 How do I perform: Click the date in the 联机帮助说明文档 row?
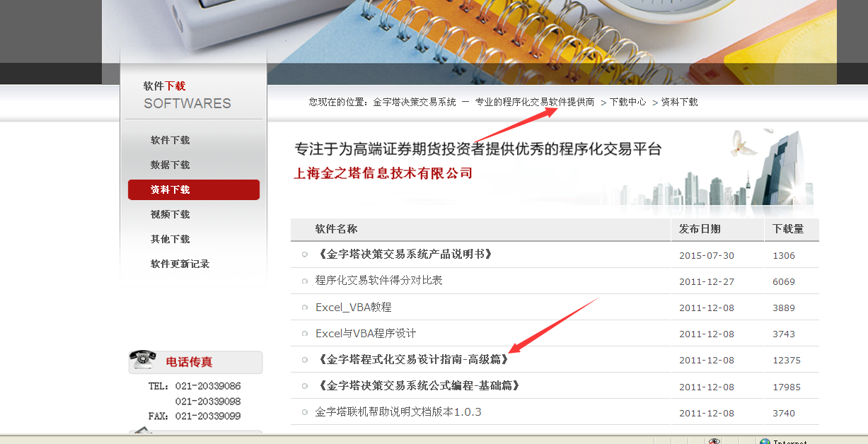(x=707, y=414)
